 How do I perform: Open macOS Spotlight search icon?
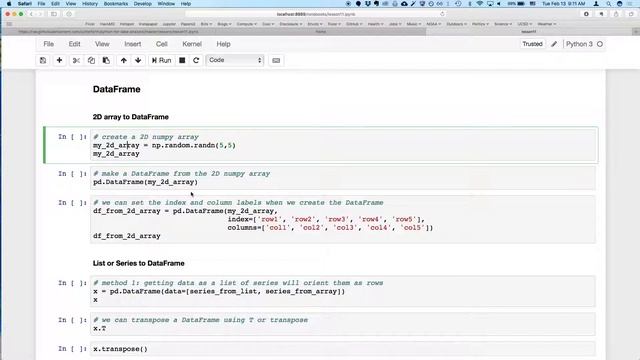pos(608,4)
